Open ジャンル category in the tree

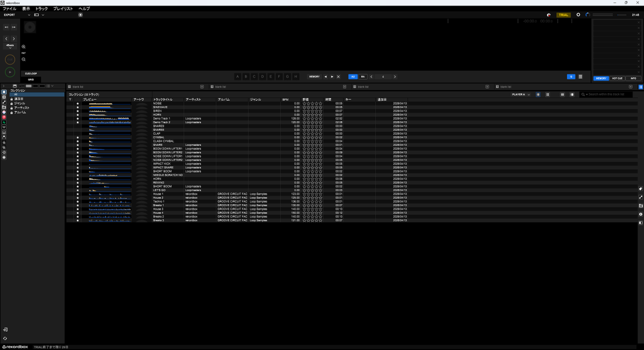pyautogui.click(x=19, y=103)
